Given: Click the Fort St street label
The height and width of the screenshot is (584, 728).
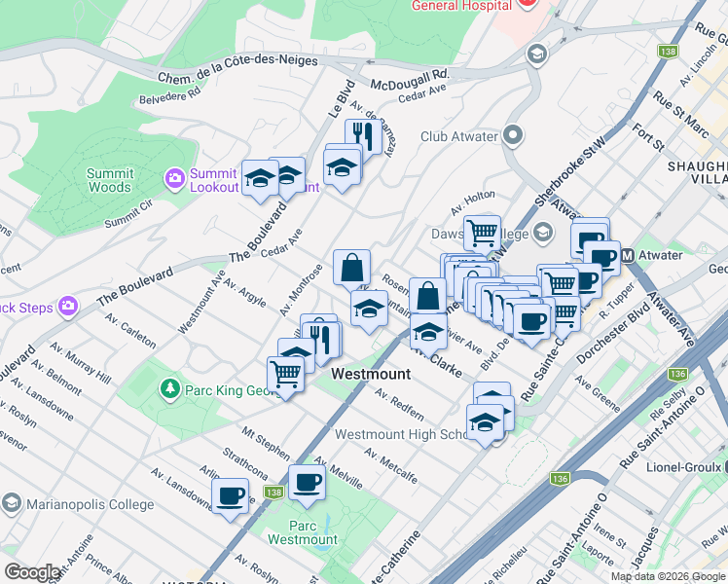Looking at the screenshot, I should click(x=648, y=137).
